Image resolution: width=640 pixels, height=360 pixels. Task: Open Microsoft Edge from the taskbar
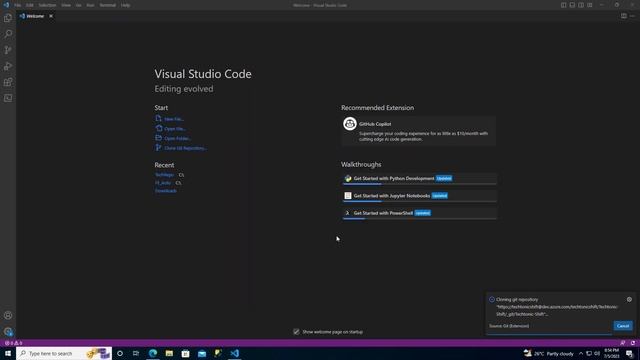[153, 353]
